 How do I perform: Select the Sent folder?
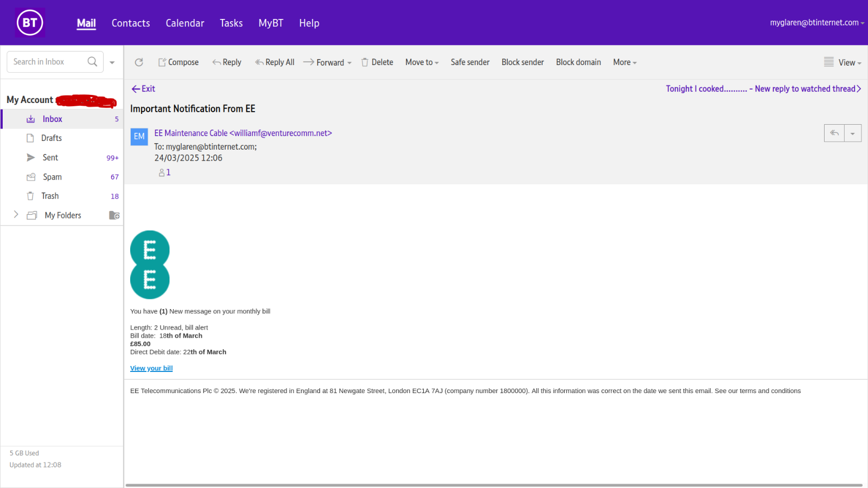click(x=62, y=158)
